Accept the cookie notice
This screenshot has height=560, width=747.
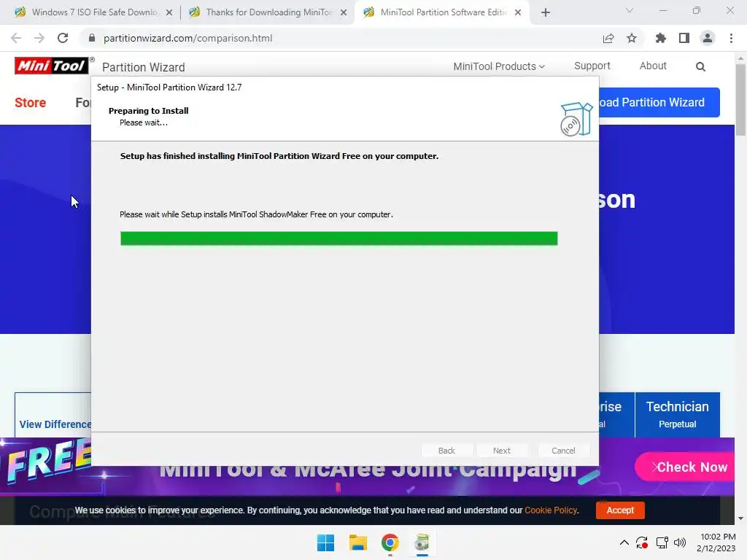(620, 510)
